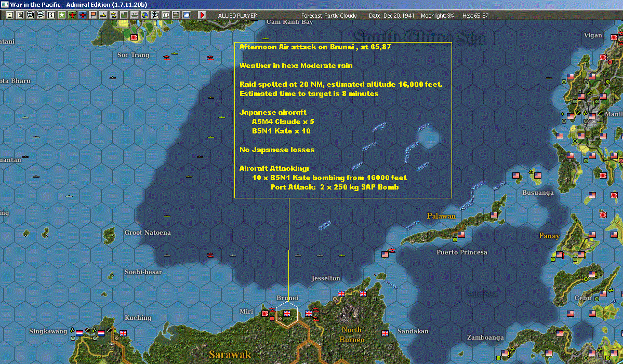Click the information 'i' toolbar icon
This screenshot has height=364, width=623.
click(51, 15)
